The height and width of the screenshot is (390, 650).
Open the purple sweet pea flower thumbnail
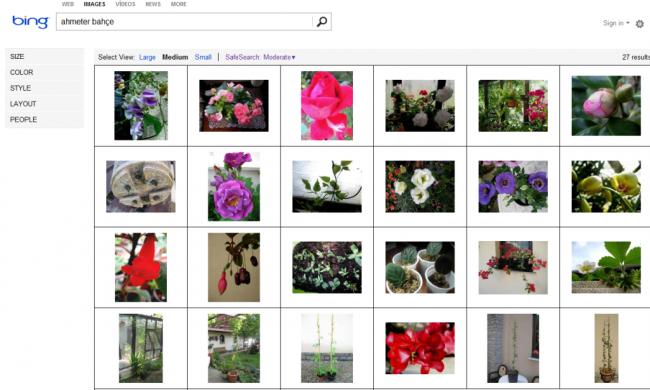point(141,105)
